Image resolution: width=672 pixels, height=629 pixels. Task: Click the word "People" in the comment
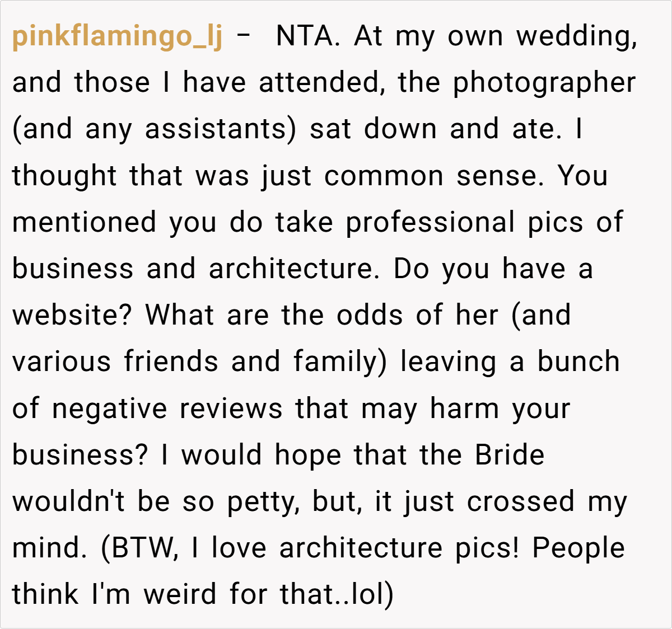coord(578,547)
